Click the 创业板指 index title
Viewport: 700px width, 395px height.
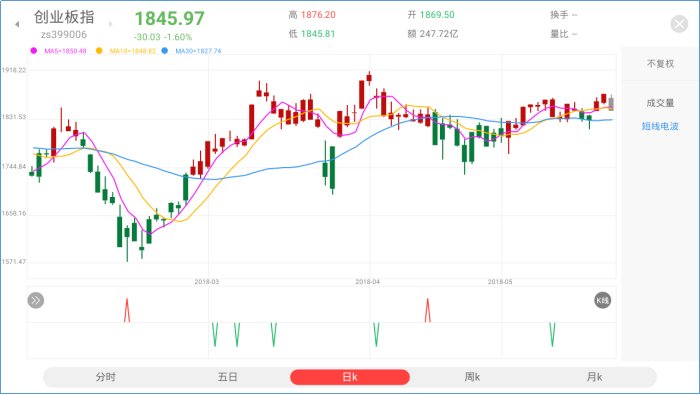[64, 17]
